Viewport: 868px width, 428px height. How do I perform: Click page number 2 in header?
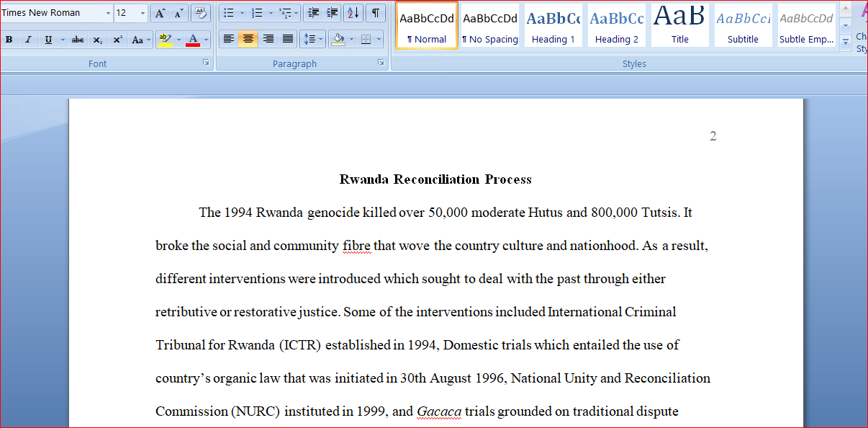pyautogui.click(x=713, y=136)
